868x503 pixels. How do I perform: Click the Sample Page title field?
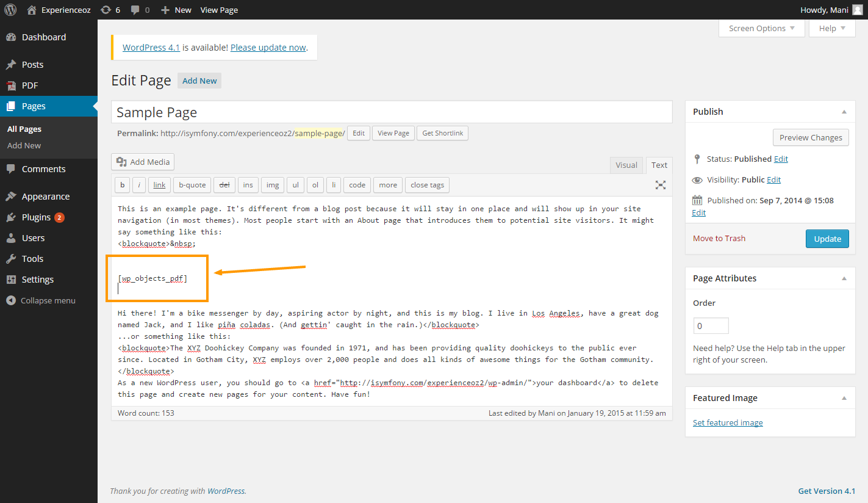click(392, 112)
